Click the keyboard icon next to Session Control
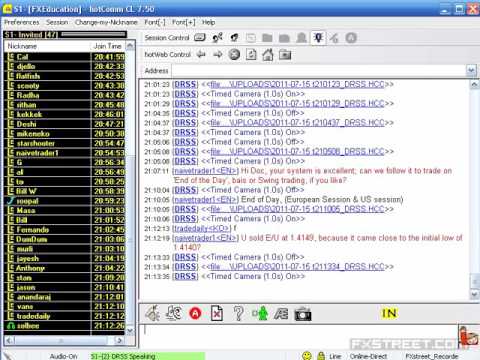The image size is (480, 360). click(200, 37)
